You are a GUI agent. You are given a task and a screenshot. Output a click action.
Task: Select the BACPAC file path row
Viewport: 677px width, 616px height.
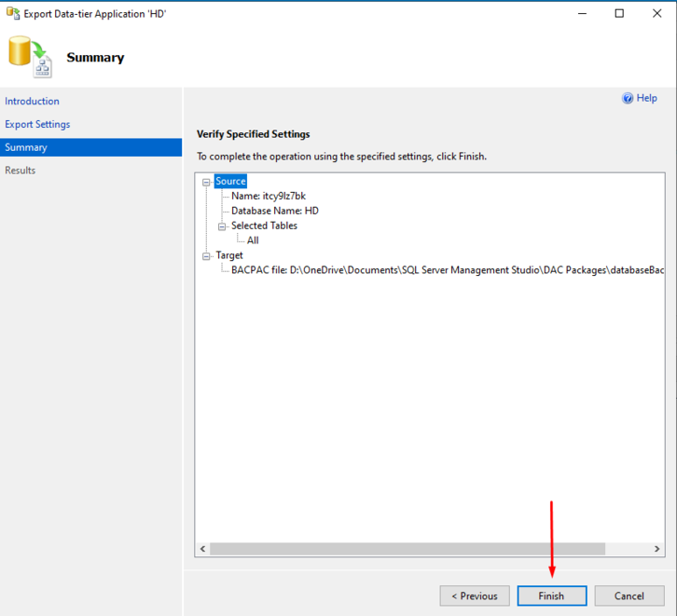point(448,270)
